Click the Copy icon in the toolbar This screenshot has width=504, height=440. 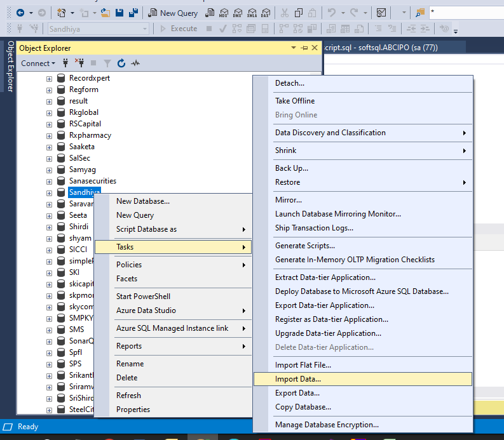299,13
